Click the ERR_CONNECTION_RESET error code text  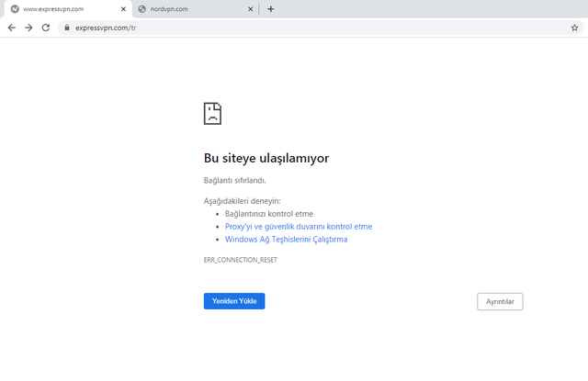[241, 260]
